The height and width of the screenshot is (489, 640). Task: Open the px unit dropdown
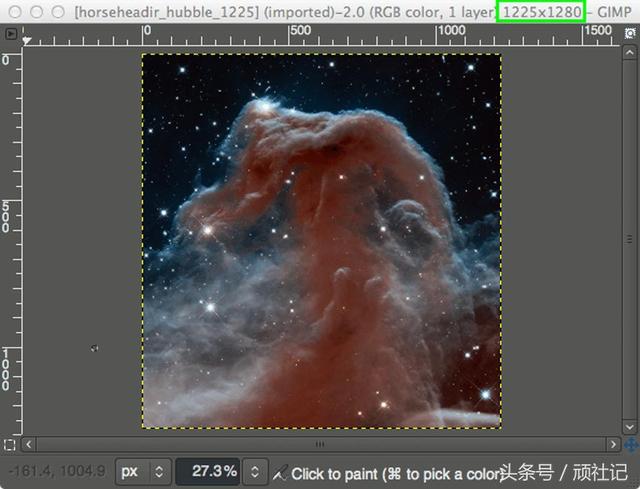pos(143,472)
